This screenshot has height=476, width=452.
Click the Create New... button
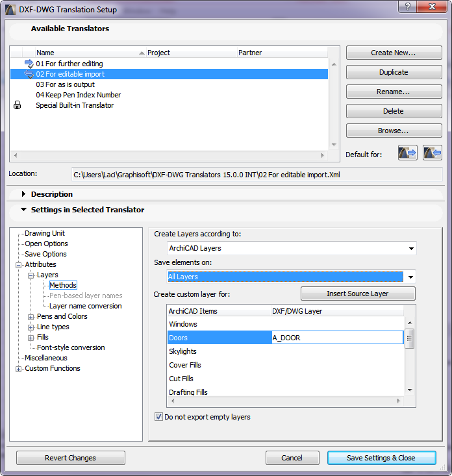394,53
